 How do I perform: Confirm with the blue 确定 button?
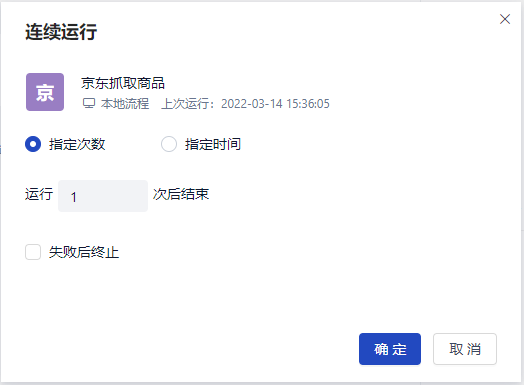[390, 349]
